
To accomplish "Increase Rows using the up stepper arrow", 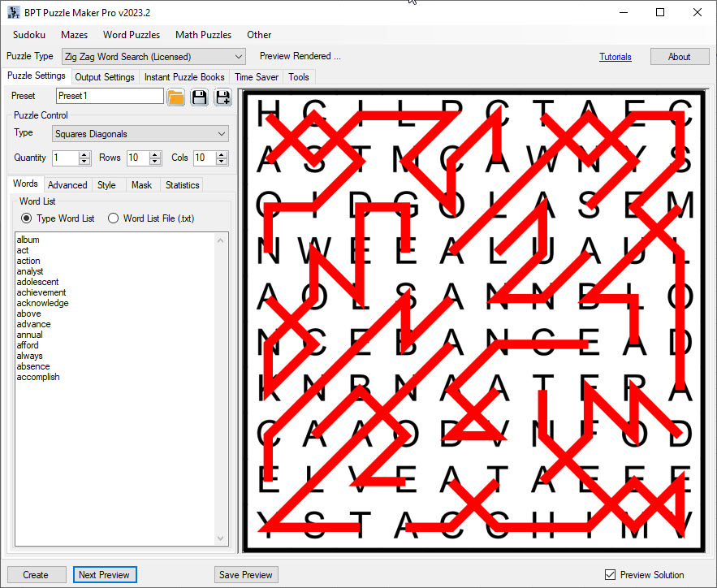I will [x=154, y=154].
